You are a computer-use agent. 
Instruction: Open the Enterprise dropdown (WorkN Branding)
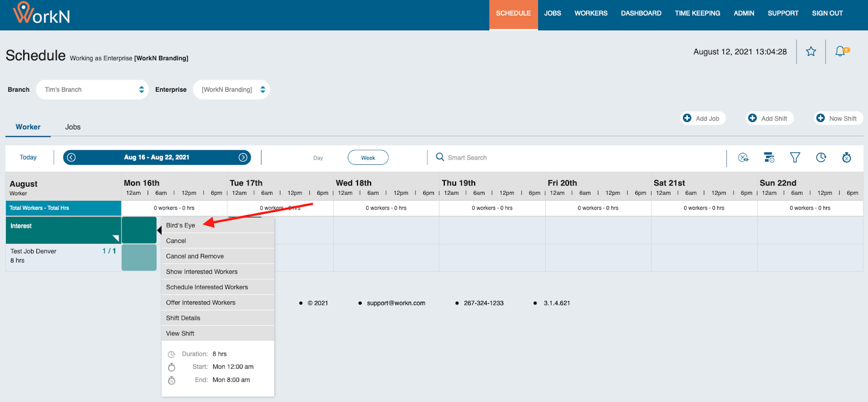tap(232, 90)
